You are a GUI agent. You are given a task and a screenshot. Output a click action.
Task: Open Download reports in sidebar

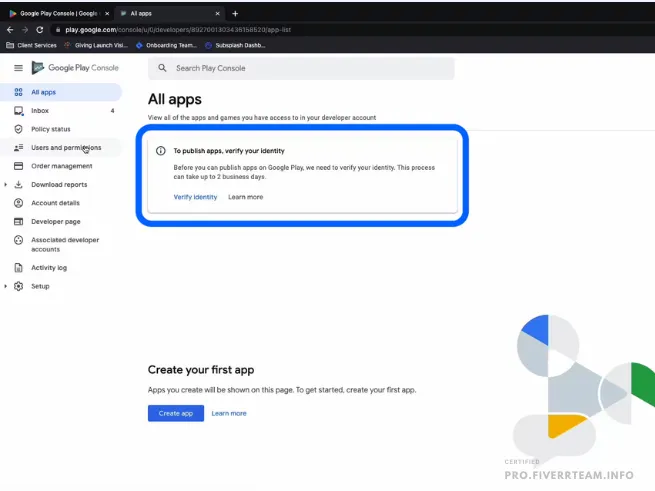pyautogui.click(x=61, y=184)
